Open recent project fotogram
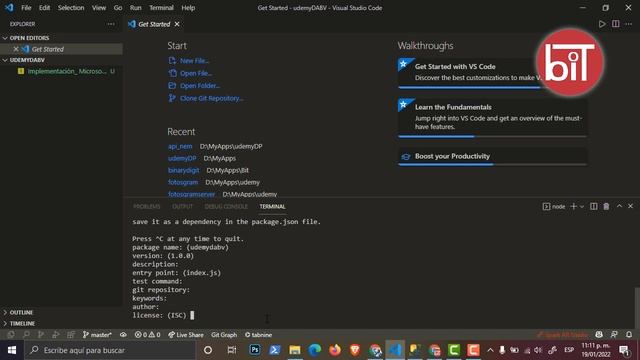This screenshot has height=360, width=640. (x=183, y=182)
